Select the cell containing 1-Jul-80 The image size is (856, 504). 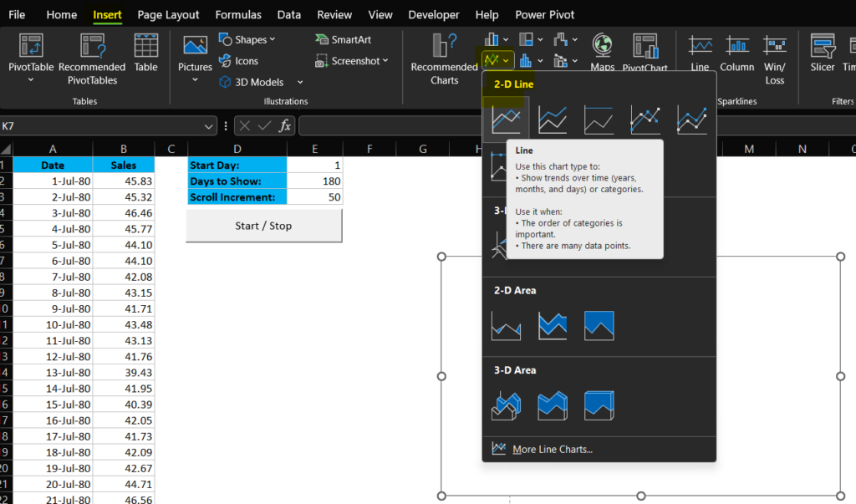tap(53, 181)
